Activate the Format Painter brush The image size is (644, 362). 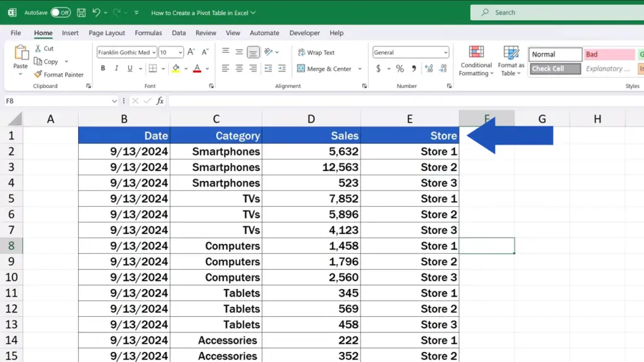point(59,75)
